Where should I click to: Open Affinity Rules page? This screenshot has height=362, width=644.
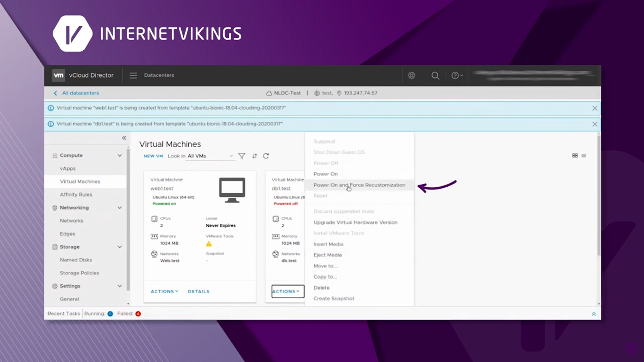click(x=76, y=195)
